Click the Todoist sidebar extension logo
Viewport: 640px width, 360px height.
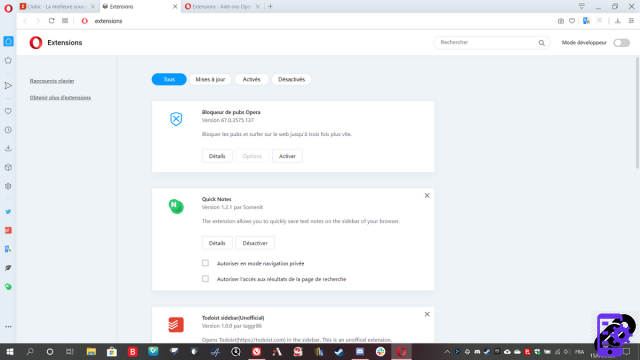tap(176, 325)
